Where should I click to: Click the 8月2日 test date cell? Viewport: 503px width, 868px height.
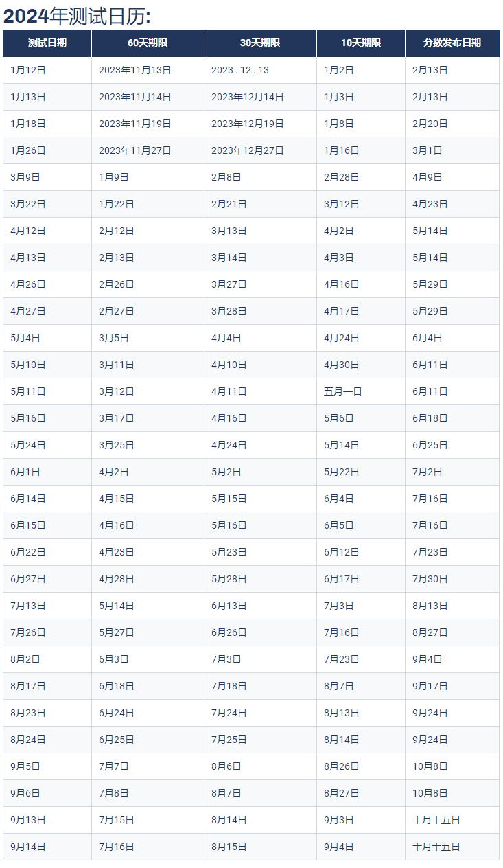(47, 659)
